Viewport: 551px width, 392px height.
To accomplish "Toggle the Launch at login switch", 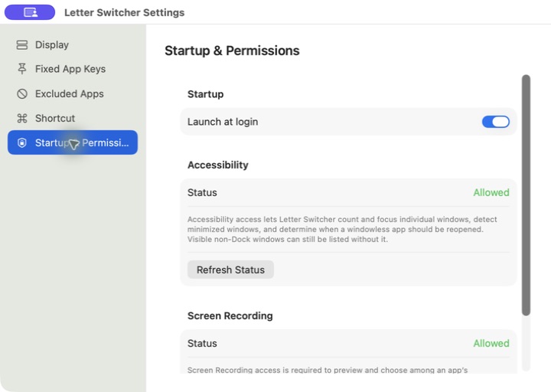I will tap(495, 122).
